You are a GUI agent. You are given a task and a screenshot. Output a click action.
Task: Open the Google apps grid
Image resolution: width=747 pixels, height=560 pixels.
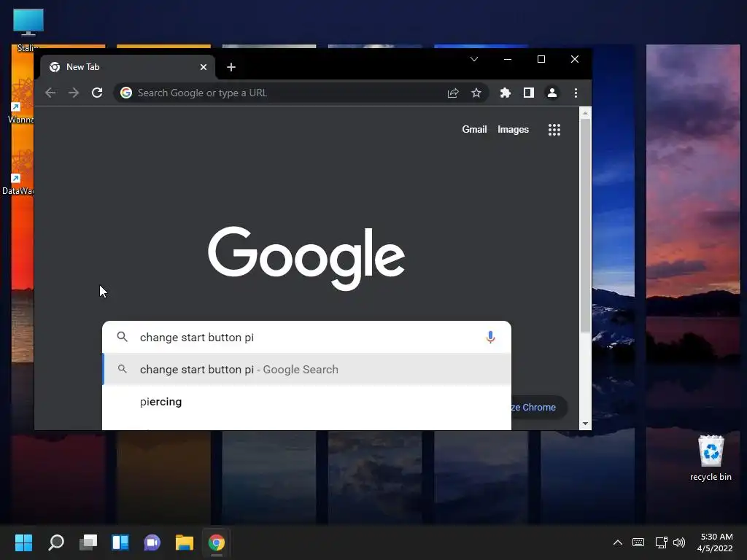pyautogui.click(x=554, y=130)
